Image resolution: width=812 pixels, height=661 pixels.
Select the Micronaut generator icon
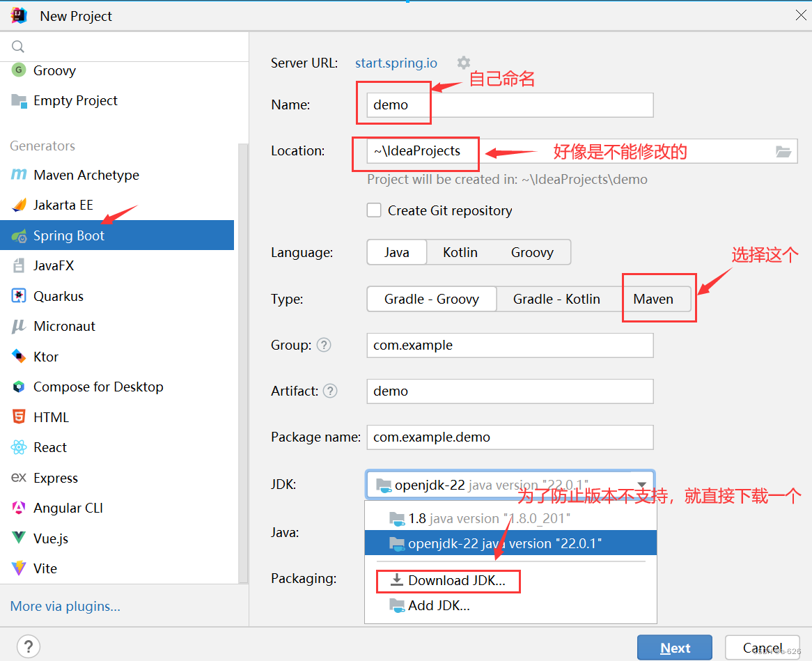coord(19,326)
